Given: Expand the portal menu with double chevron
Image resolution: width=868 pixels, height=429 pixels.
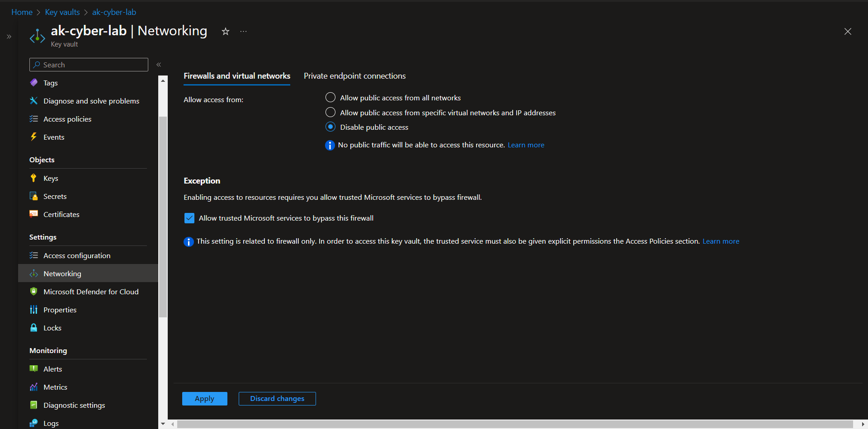Looking at the screenshot, I should 9,37.
